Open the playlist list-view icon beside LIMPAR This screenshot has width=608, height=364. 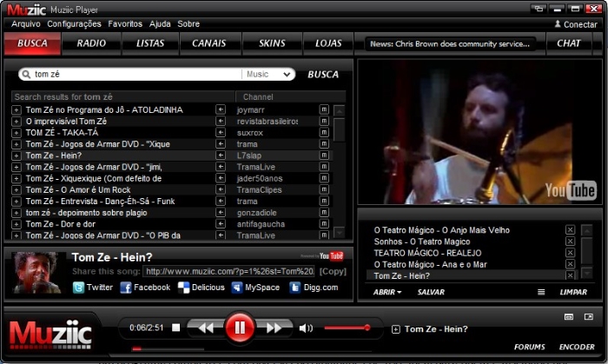tap(541, 292)
